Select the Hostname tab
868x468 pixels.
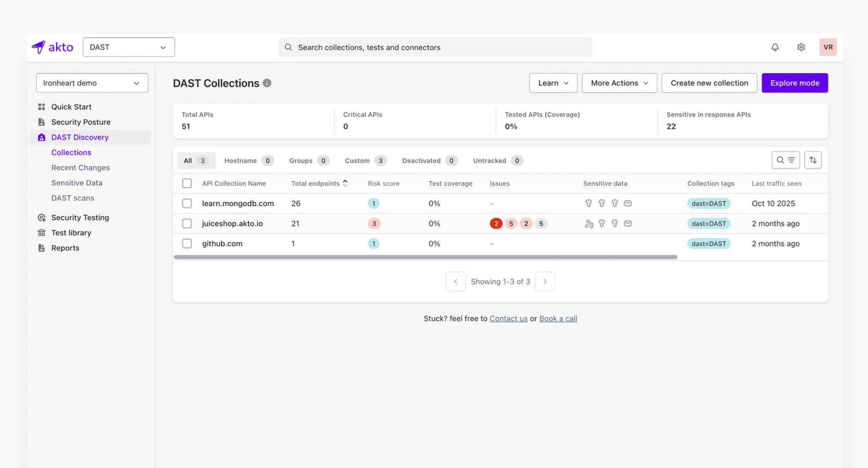[x=249, y=160]
